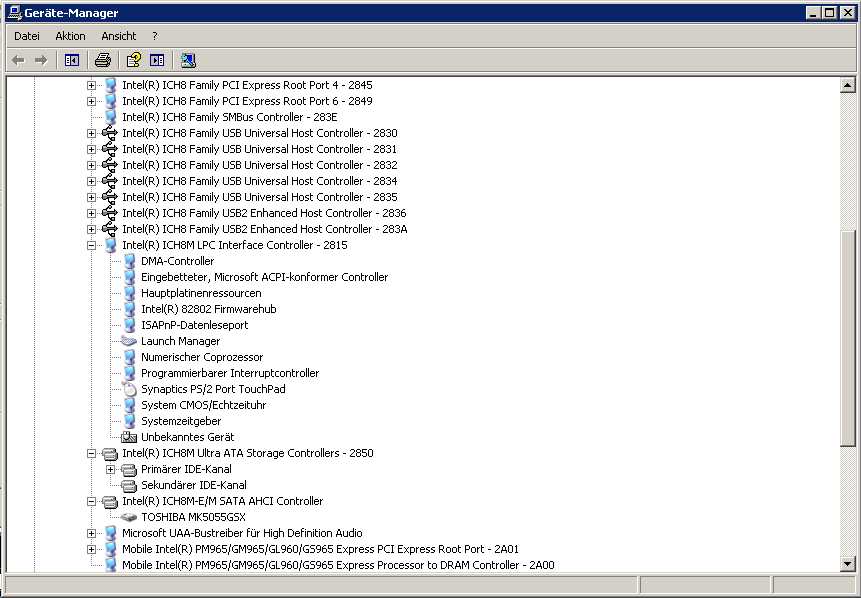Screen dimensions: 861x598
Task: Toggle the console tree view toolbar icon
Action: click(72, 60)
